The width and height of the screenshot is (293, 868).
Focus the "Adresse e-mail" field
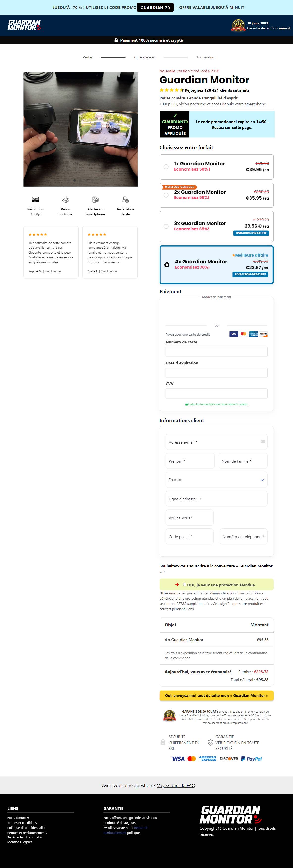[x=217, y=442]
